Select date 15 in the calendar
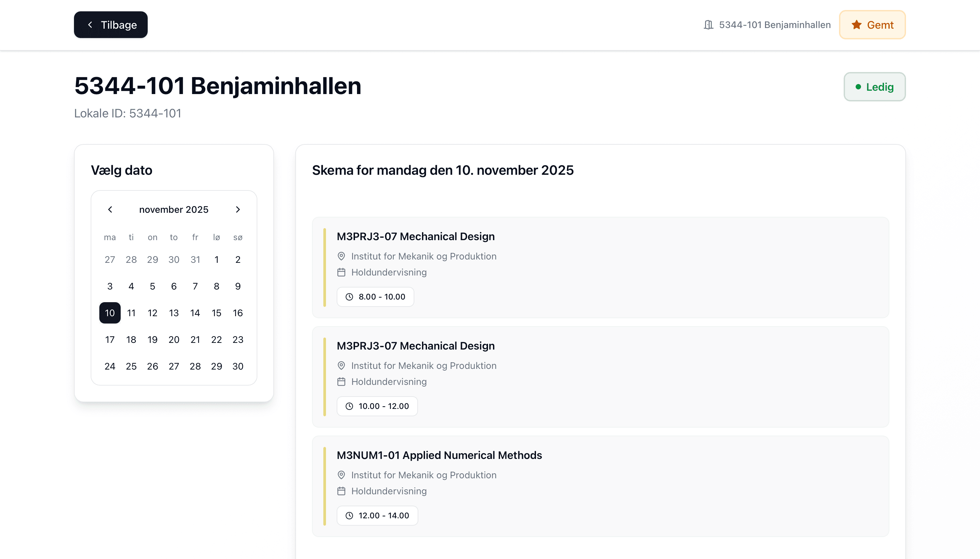 (x=217, y=313)
